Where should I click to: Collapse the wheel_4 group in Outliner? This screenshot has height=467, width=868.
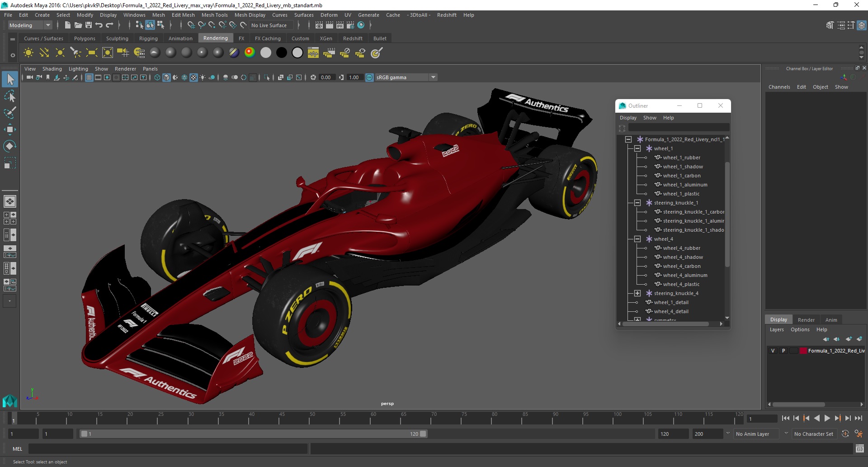click(x=637, y=239)
